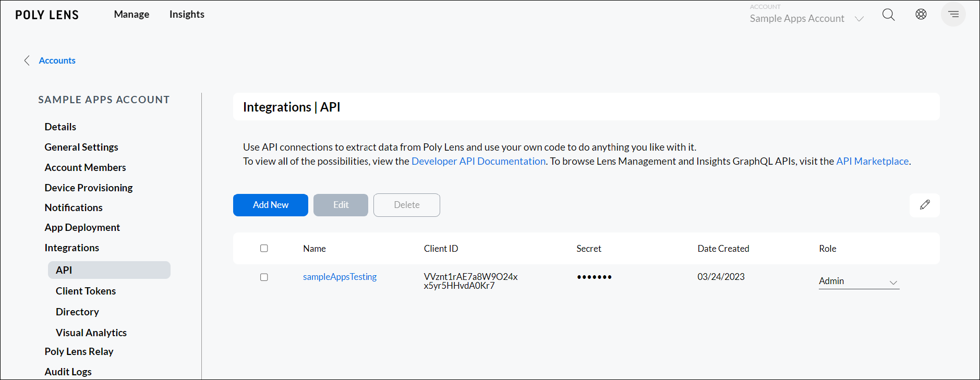Open the Insights menu
Screen dimensions: 980x380
tap(187, 14)
